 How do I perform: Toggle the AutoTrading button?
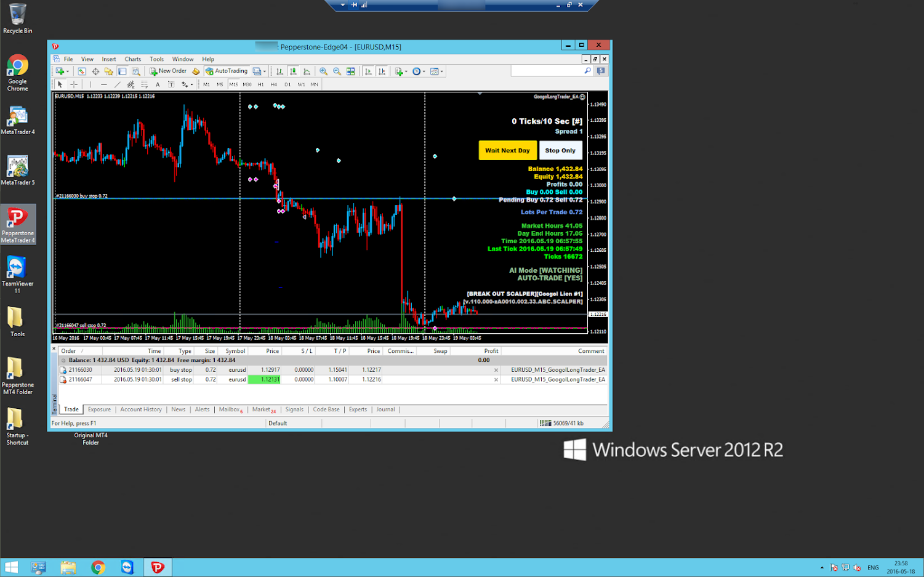coord(227,71)
